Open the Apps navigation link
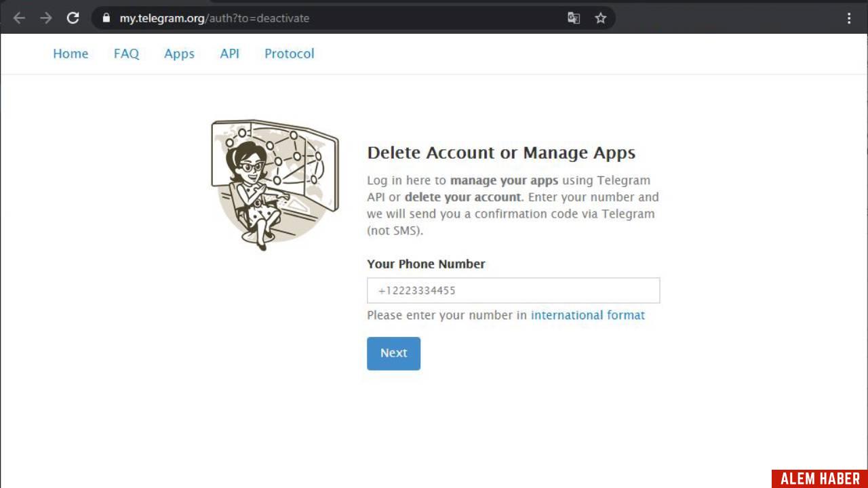The width and height of the screenshot is (868, 488). click(179, 54)
